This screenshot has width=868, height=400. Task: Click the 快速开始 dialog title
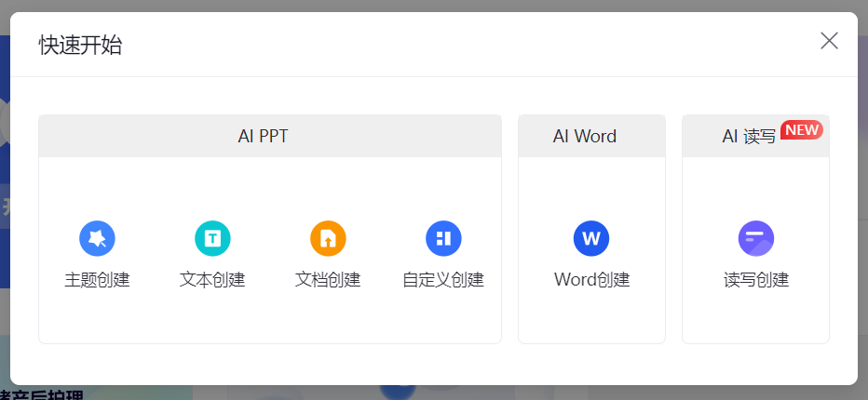[80, 46]
